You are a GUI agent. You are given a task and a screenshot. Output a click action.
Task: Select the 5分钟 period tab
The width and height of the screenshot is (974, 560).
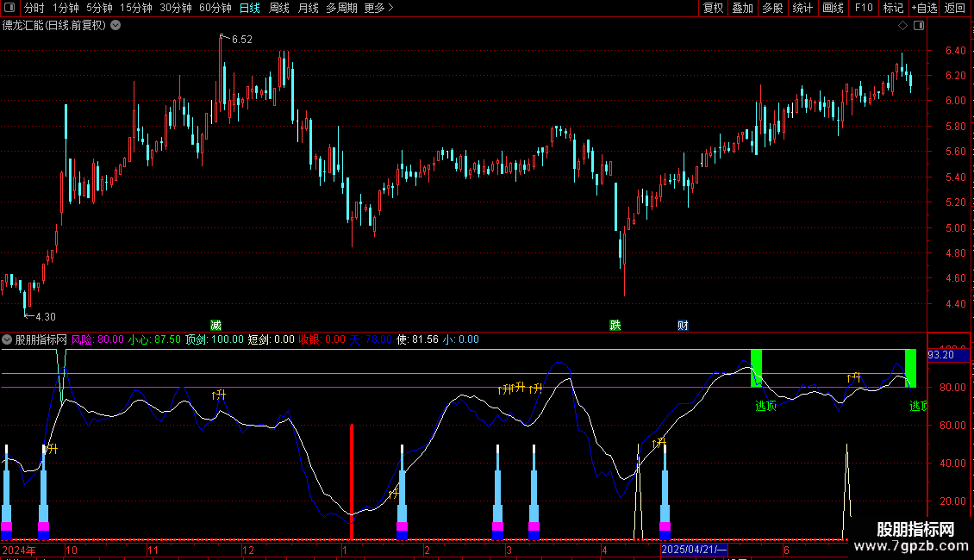99,8
